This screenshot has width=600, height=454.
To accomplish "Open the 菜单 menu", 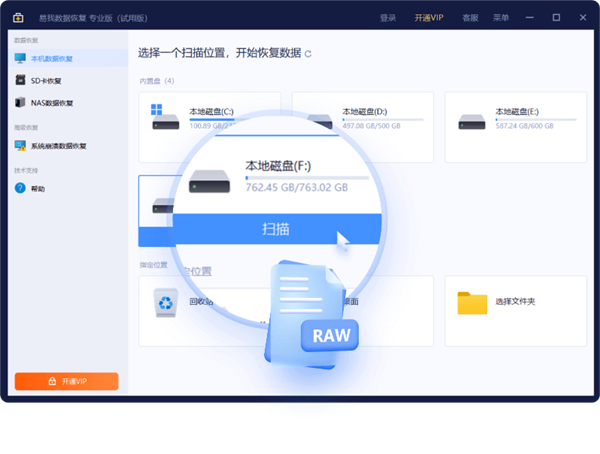I will pos(501,18).
